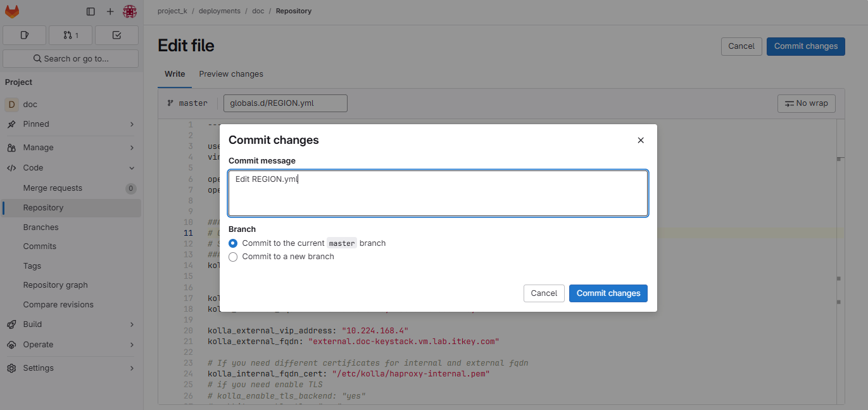The height and width of the screenshot is (410, 868).
Task: Click Cancel button in the dialog
Action: (x=544, y=293)
